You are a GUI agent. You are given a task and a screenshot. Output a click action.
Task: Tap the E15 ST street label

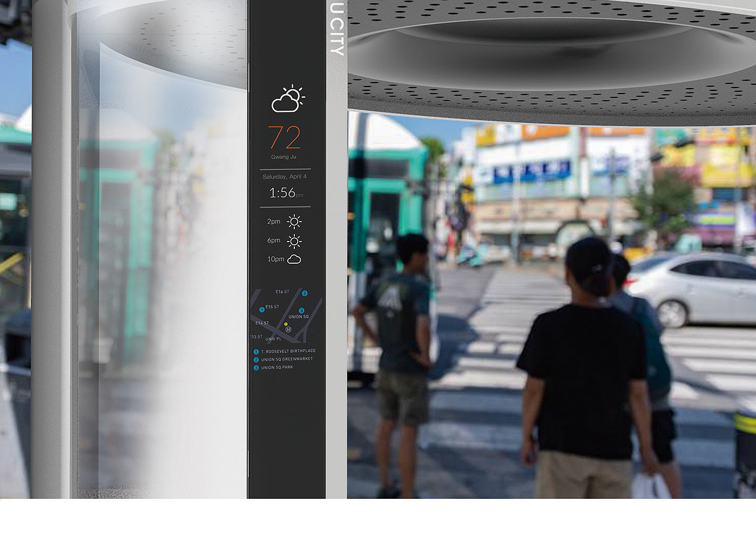click(x=272, y=307)
